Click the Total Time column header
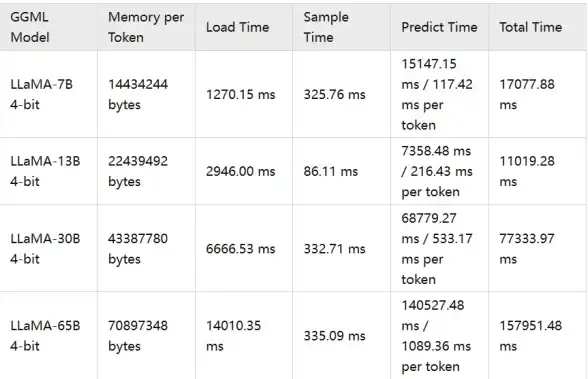The height and width of the screenshot is (379, 588). click(537, 27)
